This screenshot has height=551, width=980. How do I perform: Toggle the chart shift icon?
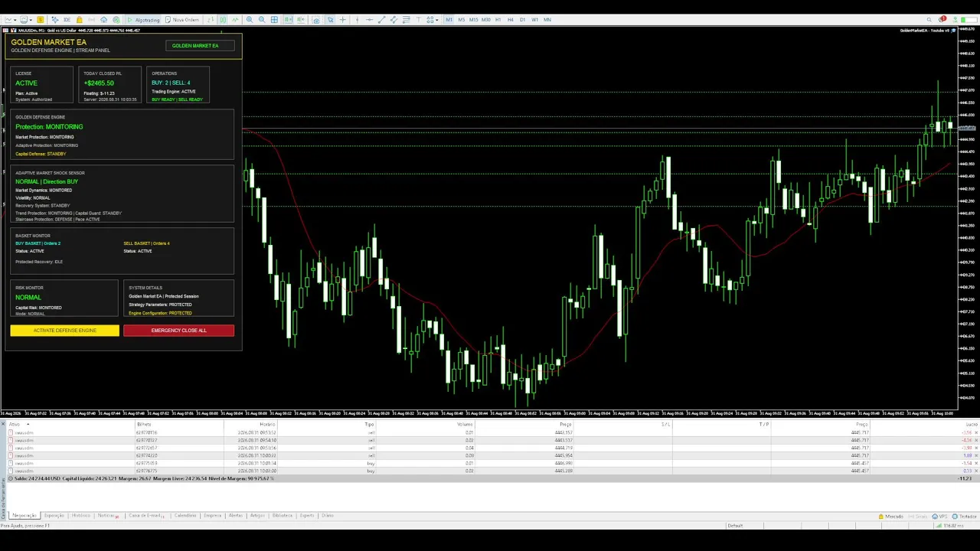[x=300, y=20]
